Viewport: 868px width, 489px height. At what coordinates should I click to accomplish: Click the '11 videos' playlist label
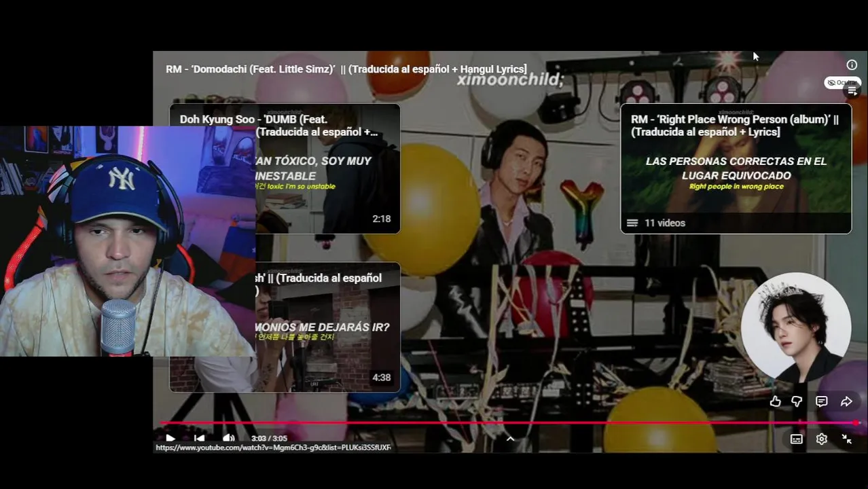click(x=665, y=223)
